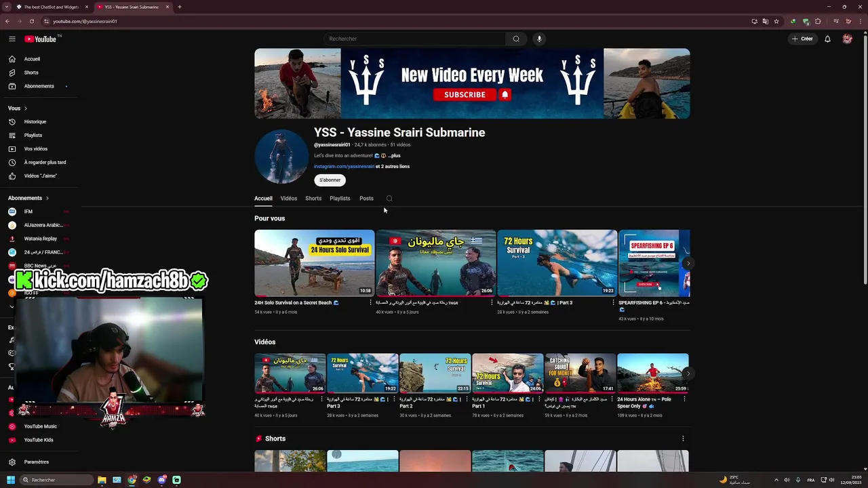868x488 pixels.
Task: Open the browser extensions puzzle icon
Action: click(818, 21)
